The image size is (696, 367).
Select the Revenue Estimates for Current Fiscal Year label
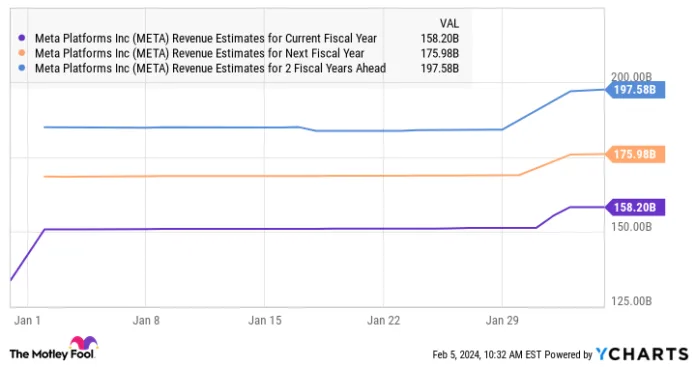(206, 38)
